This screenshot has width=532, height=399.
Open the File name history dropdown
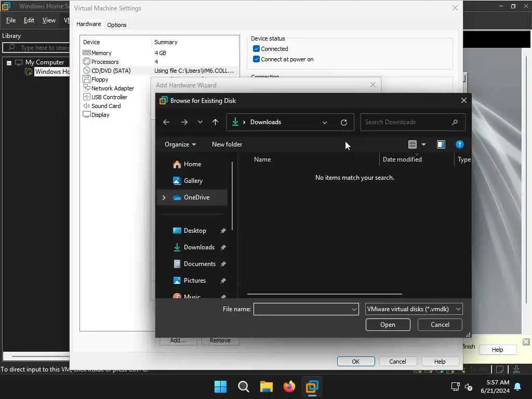pos(354,309)
